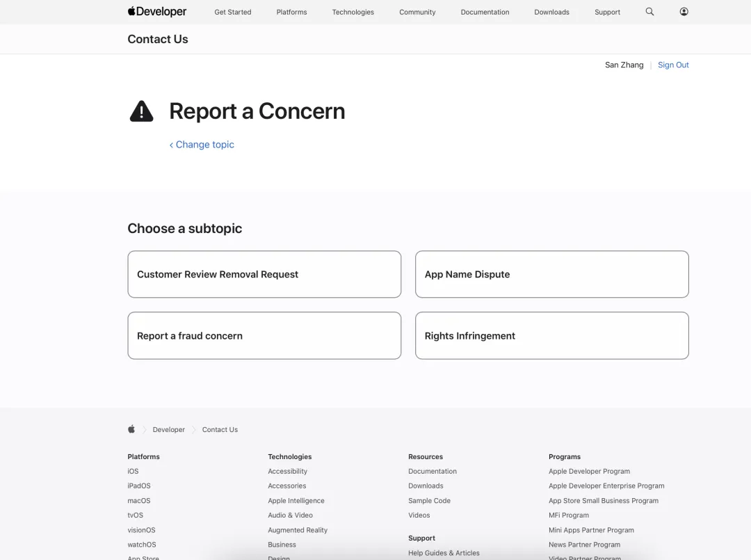This screenshot has width=751, height=560.
Task: Open Sample Code footer link
Action: click(429, 501)
